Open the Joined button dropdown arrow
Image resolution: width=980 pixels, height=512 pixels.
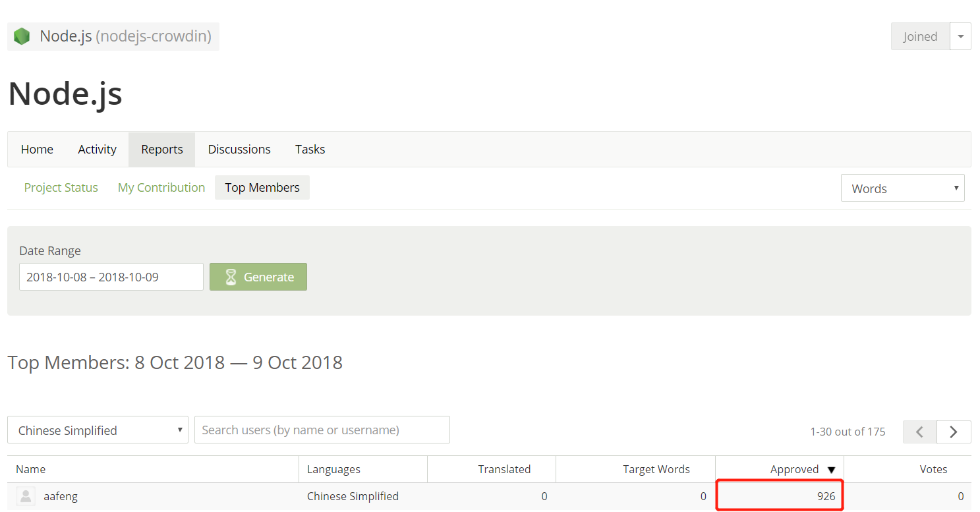(x=960, y=36)
